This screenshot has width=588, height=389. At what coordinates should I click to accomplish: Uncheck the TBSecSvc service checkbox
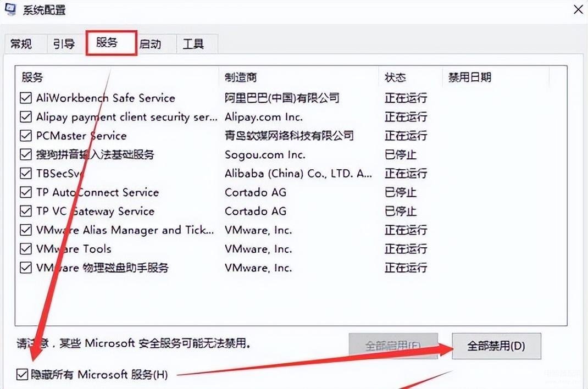(26, 174)
